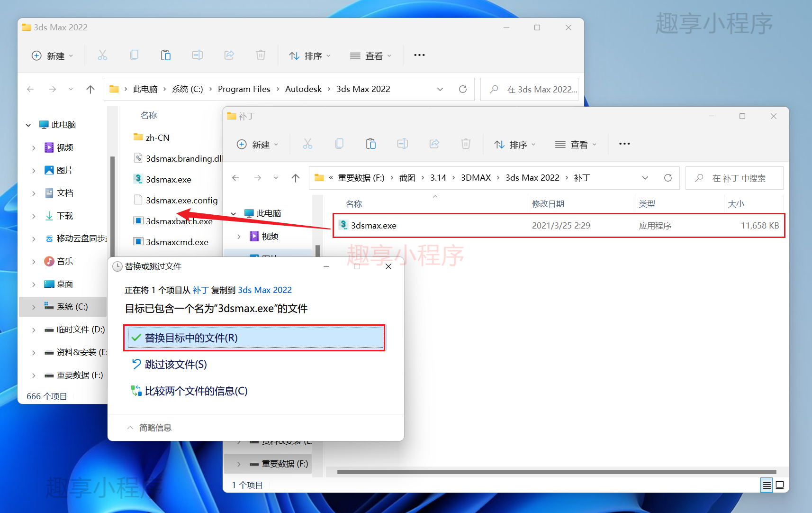
Task: Close the 替换或跳过文件 dialog
Action: [388, 266]
